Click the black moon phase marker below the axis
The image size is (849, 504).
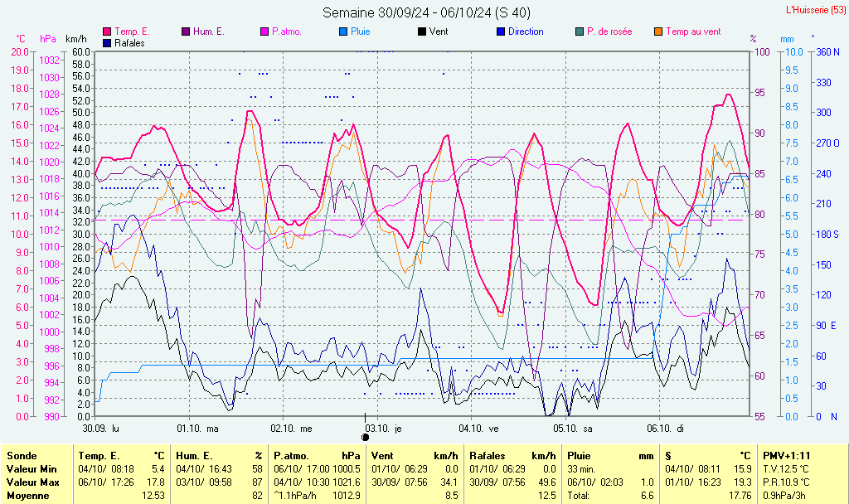click(365, 437)
